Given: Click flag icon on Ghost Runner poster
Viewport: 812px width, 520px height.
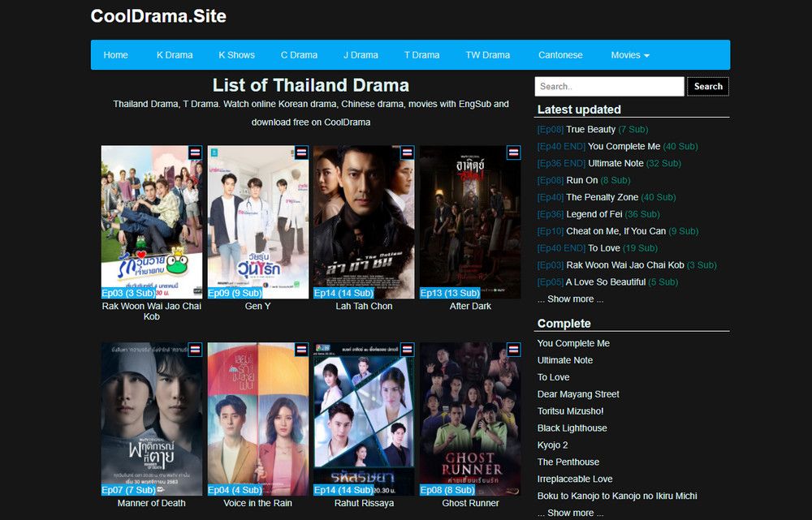Looking at the screenshot, I should click(x=514, y=350).
